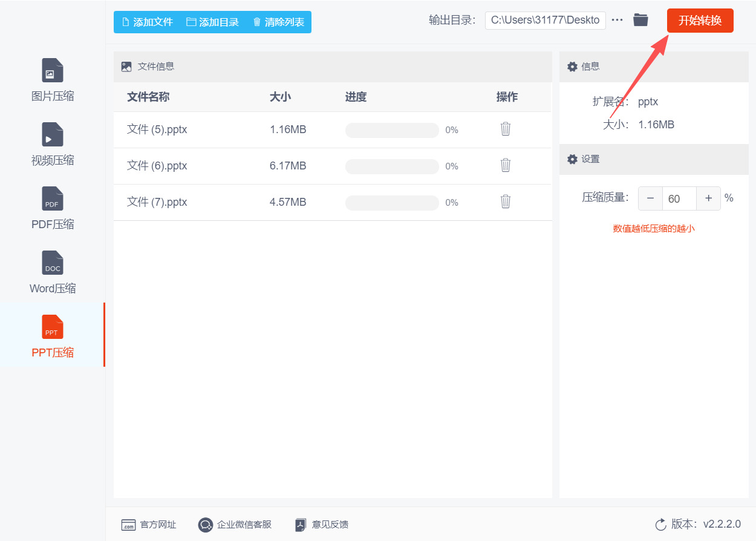Click the 4.57MB size cell

tap(288, 202)
